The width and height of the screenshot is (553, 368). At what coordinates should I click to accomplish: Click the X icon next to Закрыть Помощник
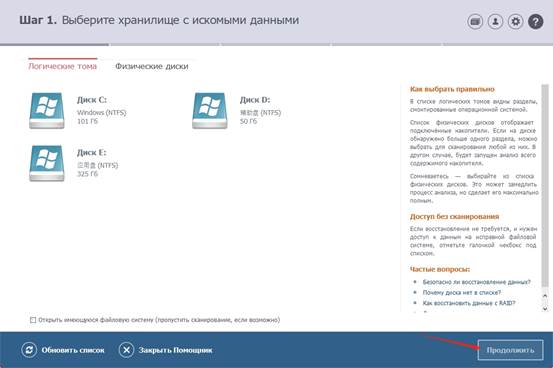[x=126, y=350]
